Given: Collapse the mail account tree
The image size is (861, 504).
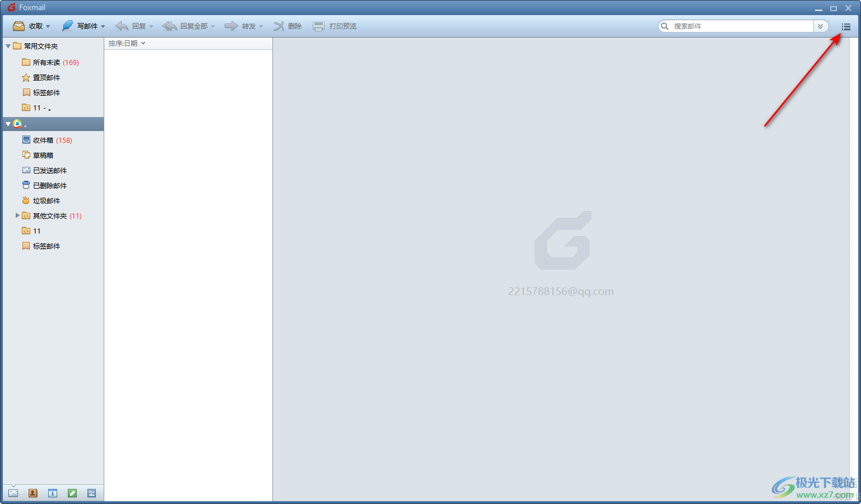Looking at the screenshot, I should [8, 124].
